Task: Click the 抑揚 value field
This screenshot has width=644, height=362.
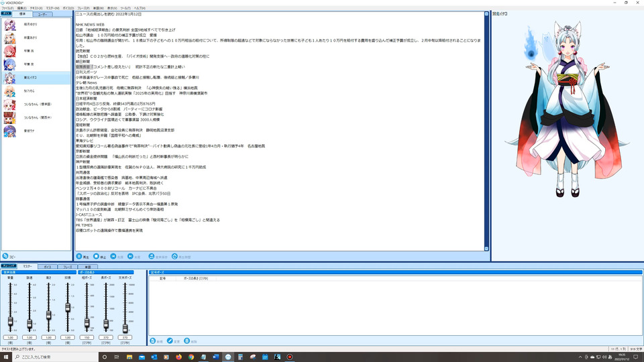Action: 68,337
